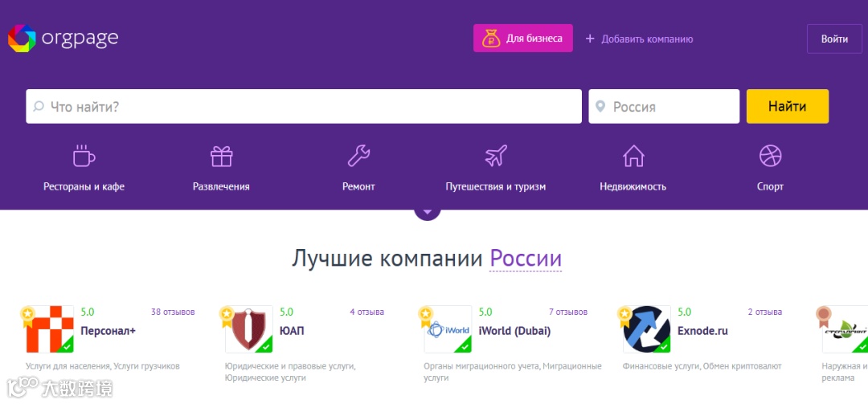Click the orgpage colorful logo icon

22,39
